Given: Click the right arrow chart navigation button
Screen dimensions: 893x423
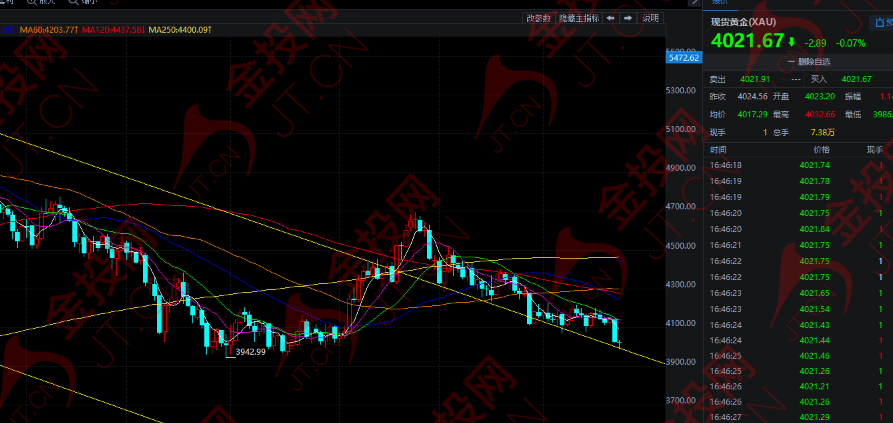Looking at the screenshot, I should tap(628, 18).
